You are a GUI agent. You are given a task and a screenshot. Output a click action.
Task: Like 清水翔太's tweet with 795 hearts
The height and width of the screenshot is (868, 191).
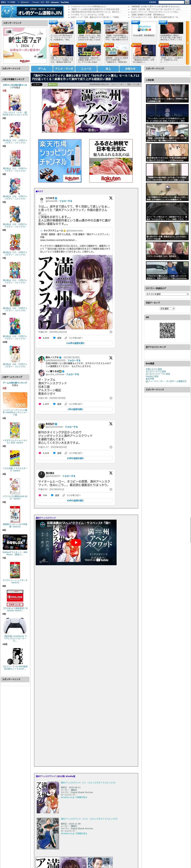(40, 495)
